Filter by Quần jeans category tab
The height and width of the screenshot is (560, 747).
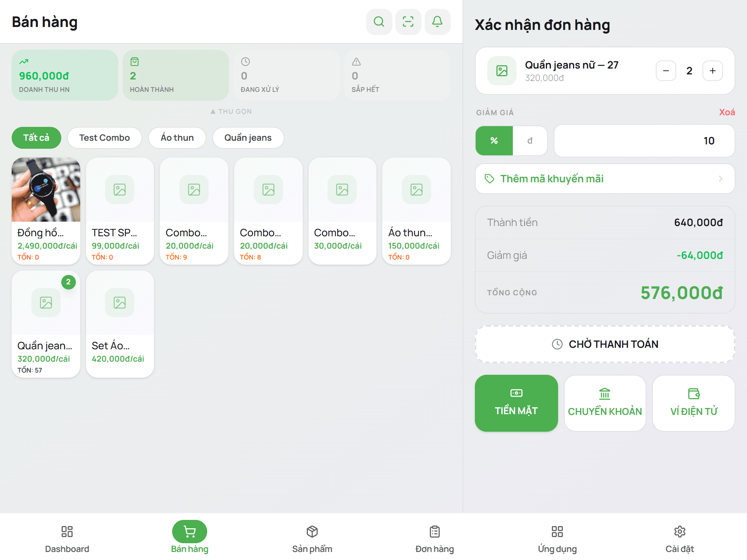coord(248,138)
